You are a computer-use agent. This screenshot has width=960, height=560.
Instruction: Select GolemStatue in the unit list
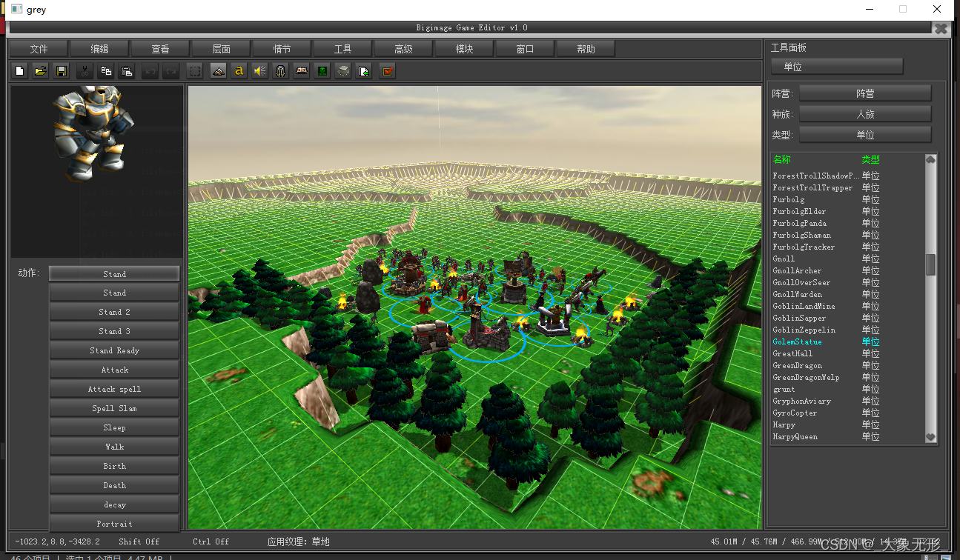[849, 341]
